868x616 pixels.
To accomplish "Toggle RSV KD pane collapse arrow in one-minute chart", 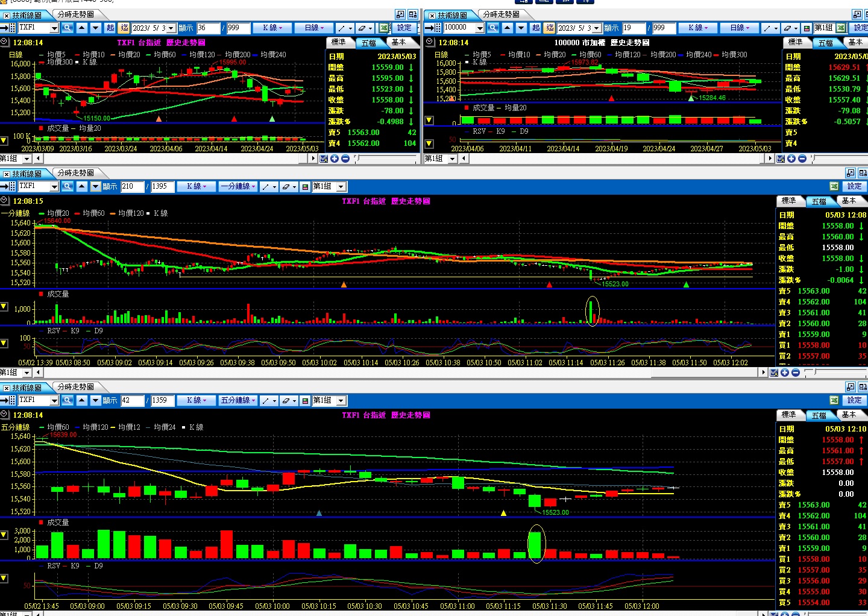I will tap(4, 344).
